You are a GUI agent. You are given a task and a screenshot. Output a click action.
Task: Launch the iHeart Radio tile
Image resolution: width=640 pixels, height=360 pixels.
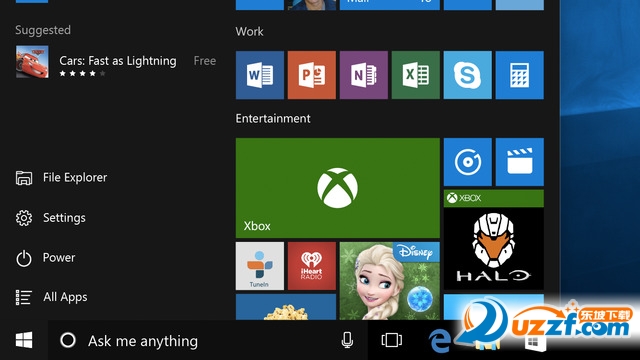point(312,266)
